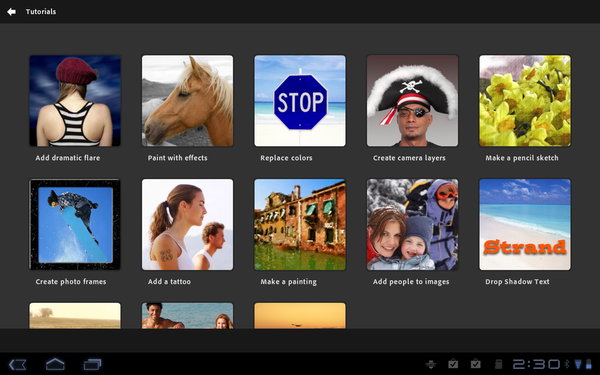Screen dimensions: 600x375
Task: Open the partially visible orange sunset thumbnail
Action: click(300, 316)
